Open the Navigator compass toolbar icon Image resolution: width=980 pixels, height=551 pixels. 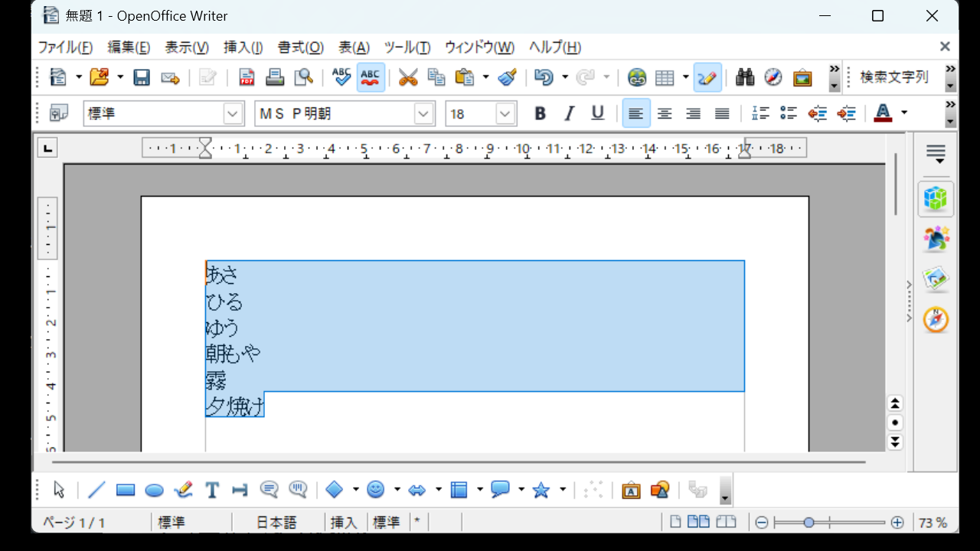pos(773,77)
